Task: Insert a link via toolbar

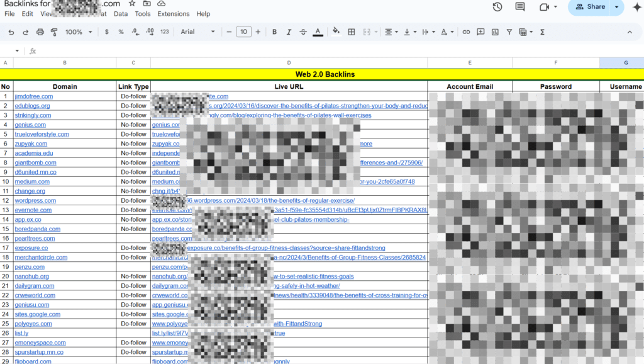Action: (x=466, y=32)
